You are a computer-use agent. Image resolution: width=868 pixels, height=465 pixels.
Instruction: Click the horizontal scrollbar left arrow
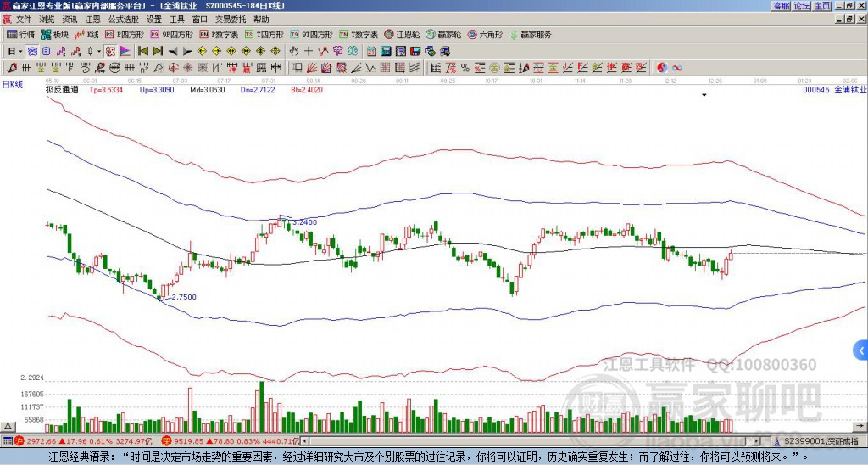(304, 441)
